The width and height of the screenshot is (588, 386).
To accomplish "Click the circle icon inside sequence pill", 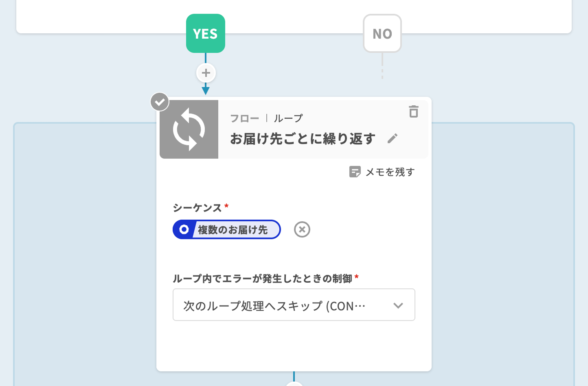I will tap(184, 230).
